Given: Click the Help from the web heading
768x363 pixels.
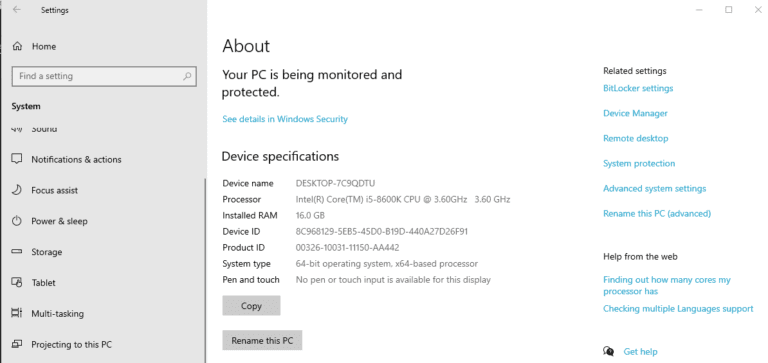Looking at the screenshot, I should click(640, 257).
